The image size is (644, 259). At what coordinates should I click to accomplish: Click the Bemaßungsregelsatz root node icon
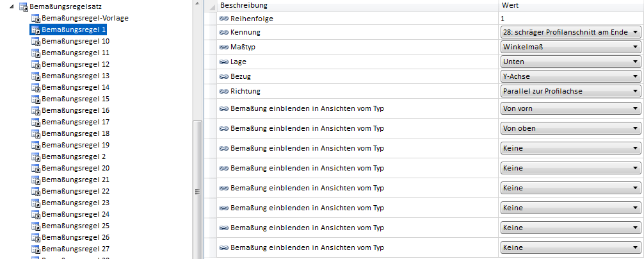(x=24, y=6)
